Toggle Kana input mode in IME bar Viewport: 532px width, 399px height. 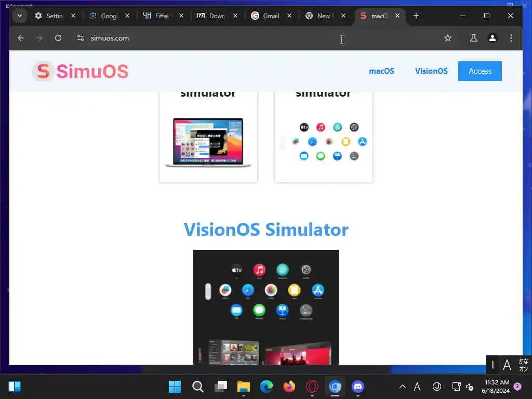point(523,365)
